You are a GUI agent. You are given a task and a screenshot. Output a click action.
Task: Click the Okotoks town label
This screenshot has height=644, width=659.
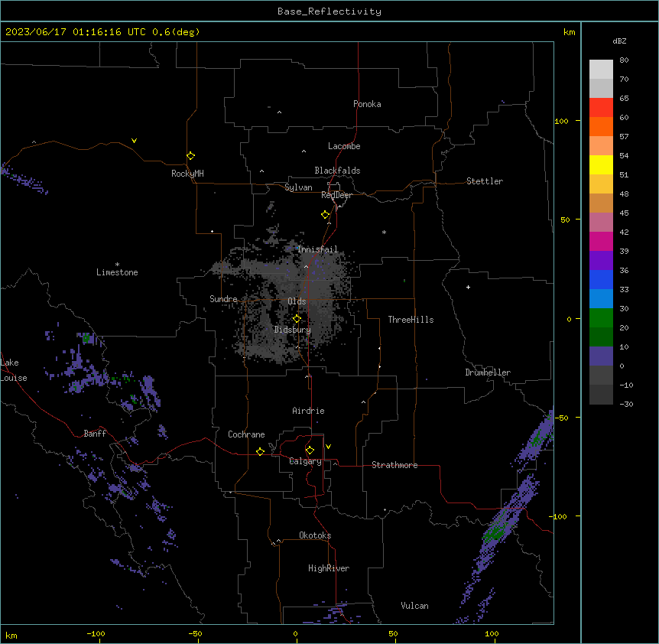[x=315, y=535]
